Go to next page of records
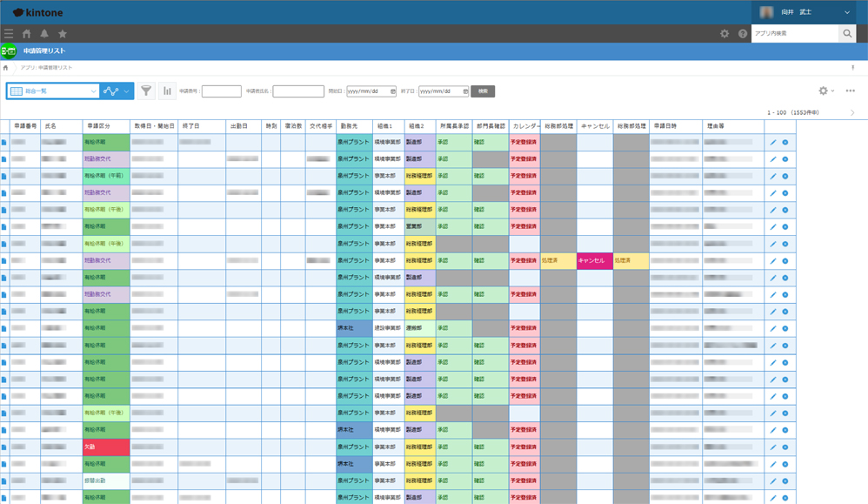 point(852,113)
